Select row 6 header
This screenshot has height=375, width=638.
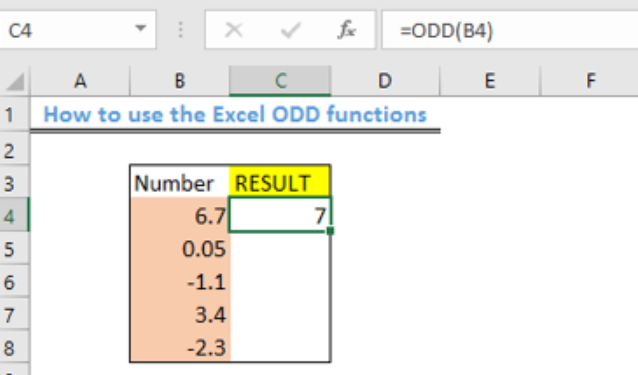14,282
